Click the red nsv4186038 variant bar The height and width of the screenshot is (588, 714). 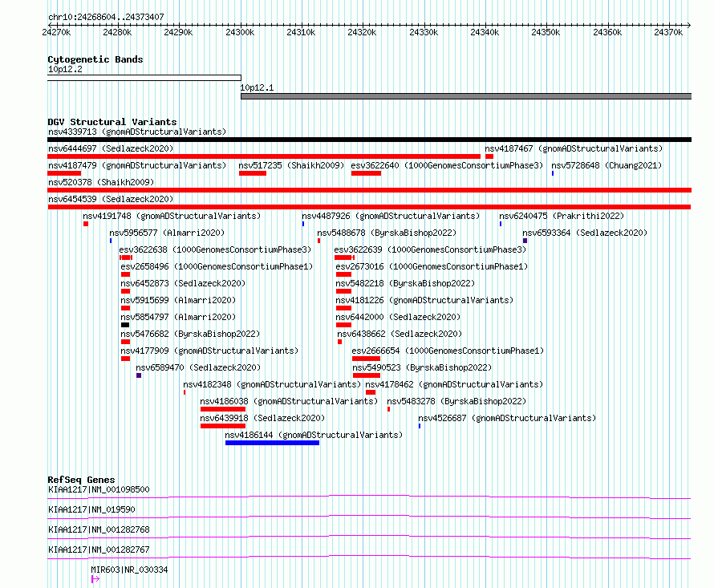(223, 409)
